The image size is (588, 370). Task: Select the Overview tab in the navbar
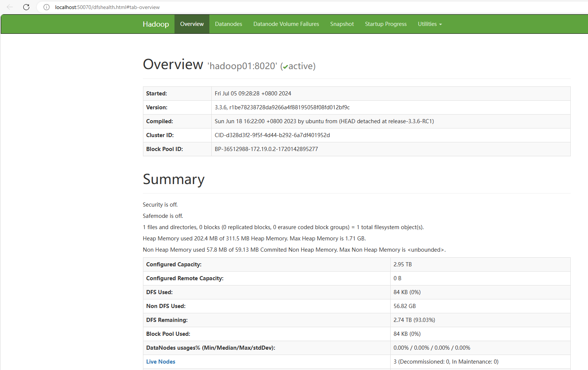[x=192, y=24]
